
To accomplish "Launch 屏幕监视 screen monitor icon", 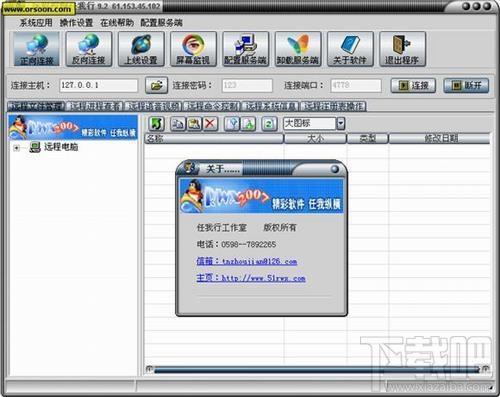I will click(193, 49).
